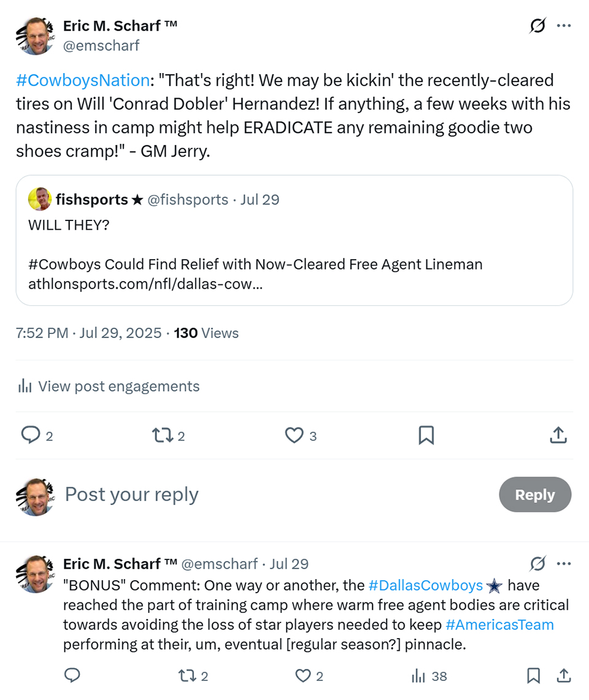
Task: Open the main post's more options menu
Action: point(563,26)
